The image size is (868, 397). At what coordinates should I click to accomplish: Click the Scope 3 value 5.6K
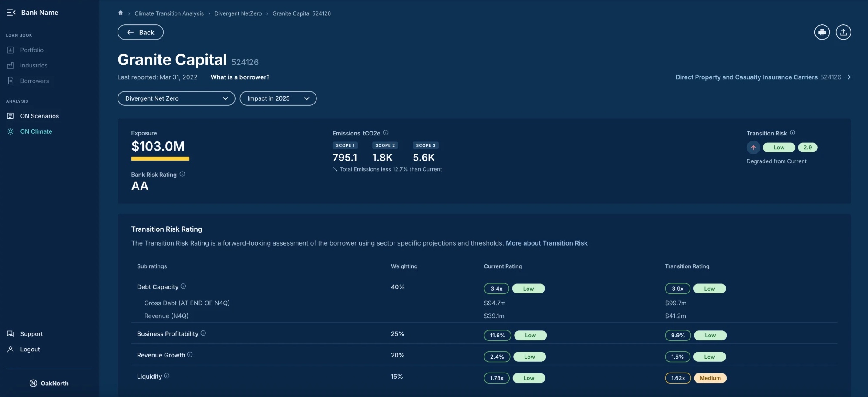[x=424, y=158]
